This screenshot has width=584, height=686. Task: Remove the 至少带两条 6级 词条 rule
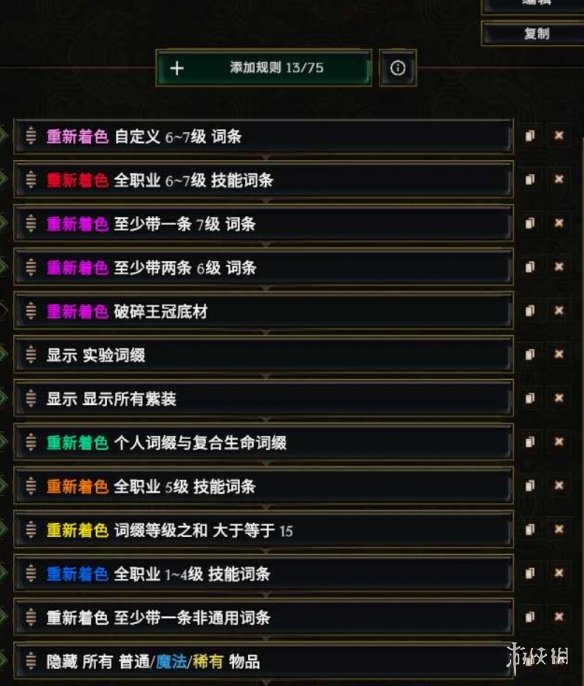pyautogui.click(x=559, y=267)
